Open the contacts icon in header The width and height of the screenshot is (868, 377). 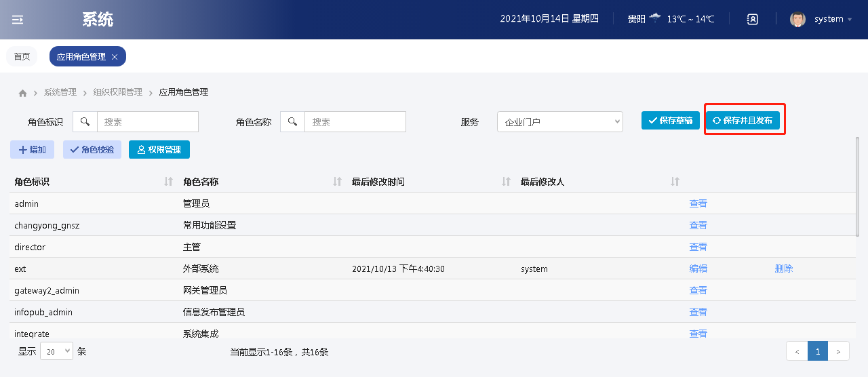[x=752, y=19]
